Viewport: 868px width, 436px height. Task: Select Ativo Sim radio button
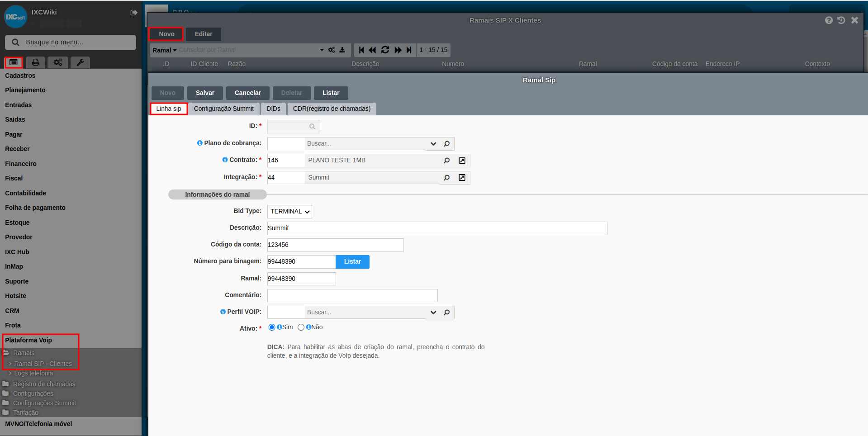[271, 327]
